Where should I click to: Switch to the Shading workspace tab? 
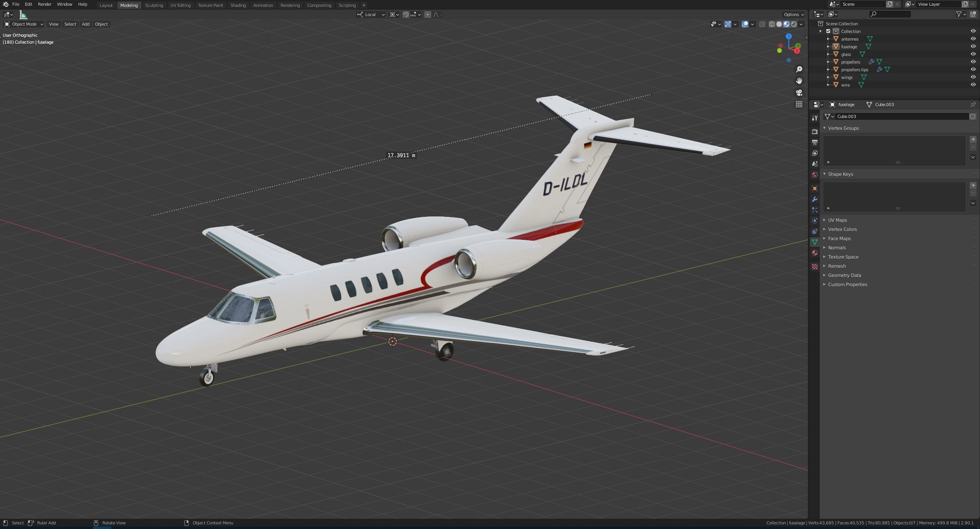point(238,5)
